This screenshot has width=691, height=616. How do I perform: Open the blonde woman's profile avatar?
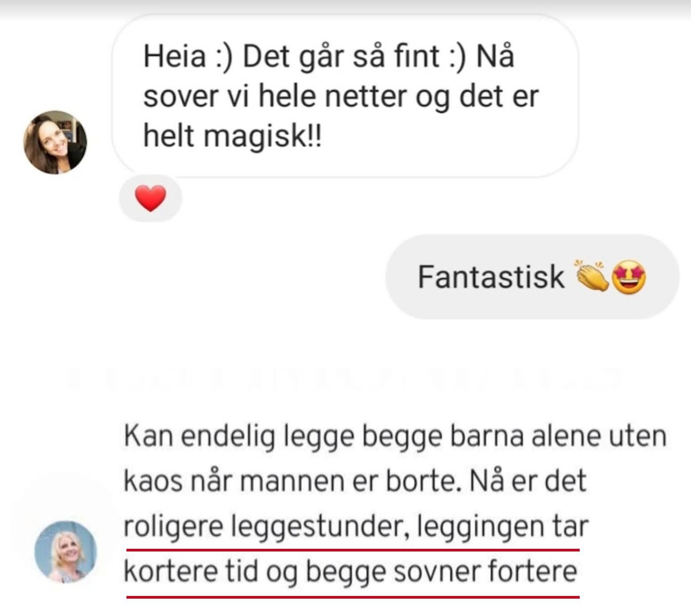click(x=65, y=552)
